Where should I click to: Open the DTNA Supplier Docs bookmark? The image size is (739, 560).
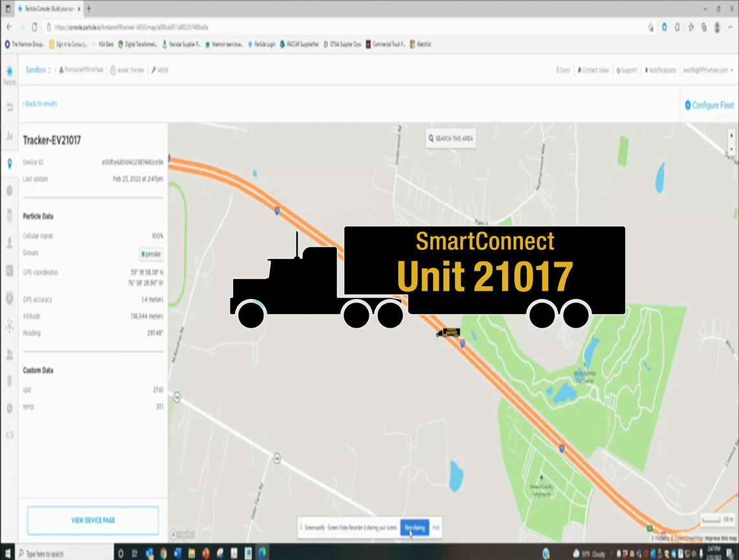tap(342, 44)
